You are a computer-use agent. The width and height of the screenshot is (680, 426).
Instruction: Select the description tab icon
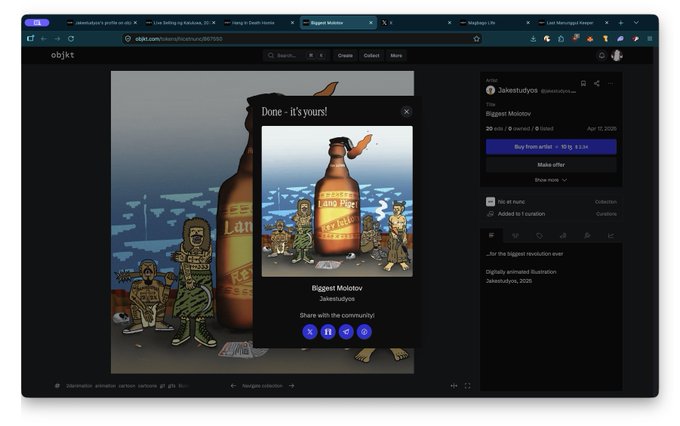point(491,236)
